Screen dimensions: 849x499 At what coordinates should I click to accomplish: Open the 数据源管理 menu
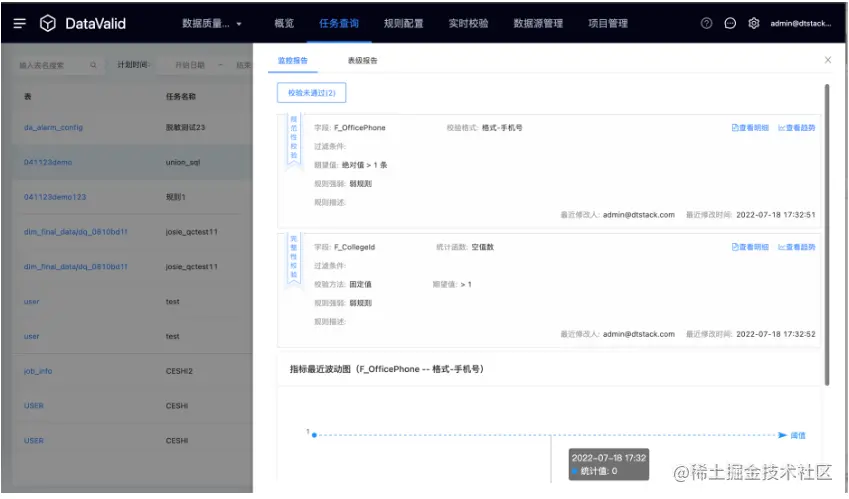pos(538,23)
